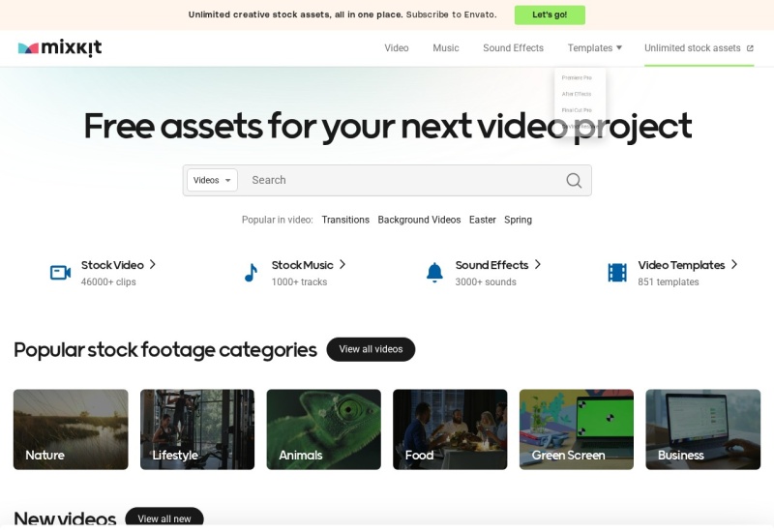Choose Final Cut Pro from Templates menu

577,110
